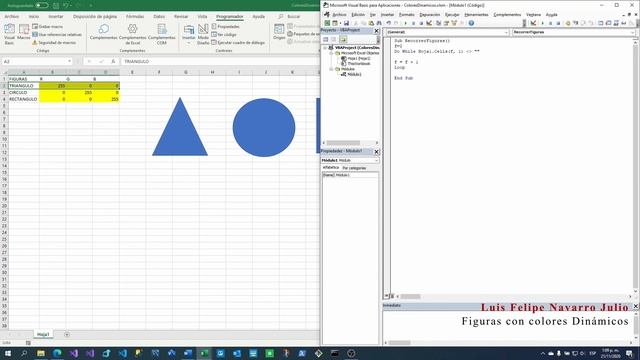Click the find binoculars icon in VBA toolbar
Viewport: 640px width, 360px height.
[x=379, y=23]
